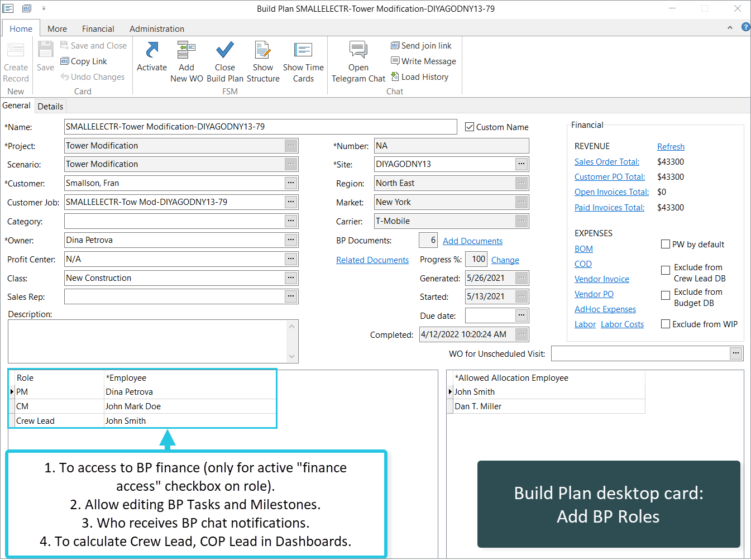Image resolution: width=751 pixels, height=560 pixels.
Task: Click Write Message in Chat group
Action: 423,61
